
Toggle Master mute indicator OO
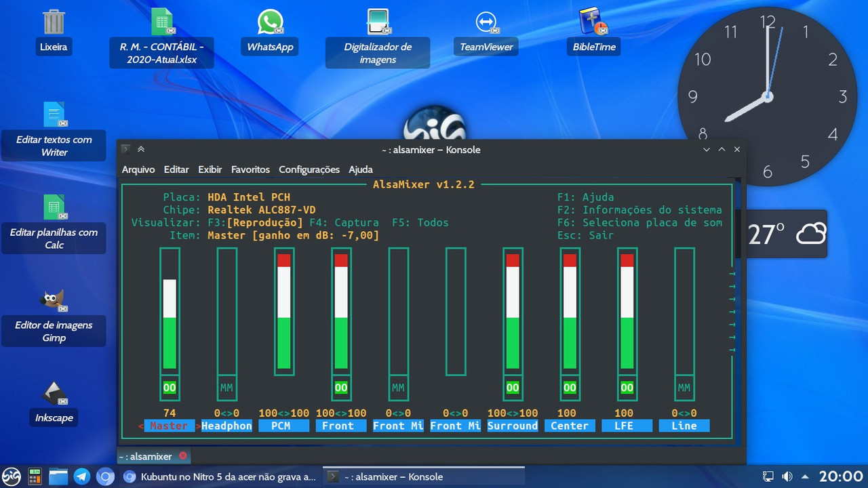pos(170,388)
